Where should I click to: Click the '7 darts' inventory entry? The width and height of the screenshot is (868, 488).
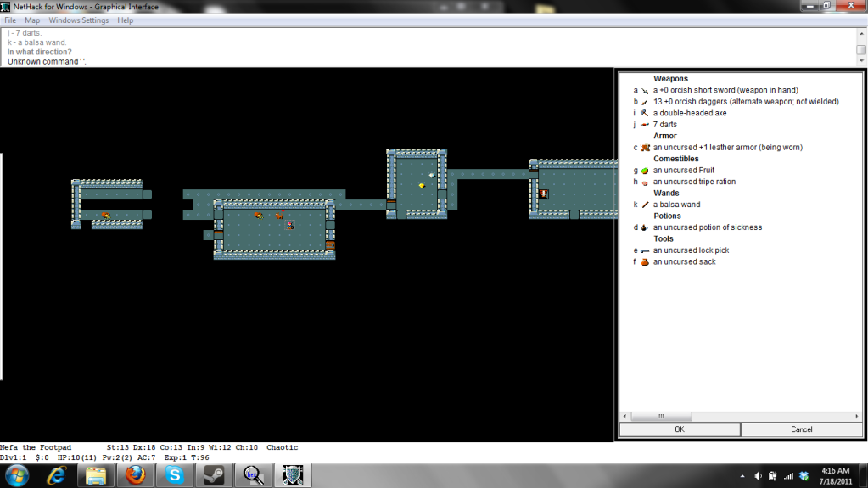click(665, 125)
